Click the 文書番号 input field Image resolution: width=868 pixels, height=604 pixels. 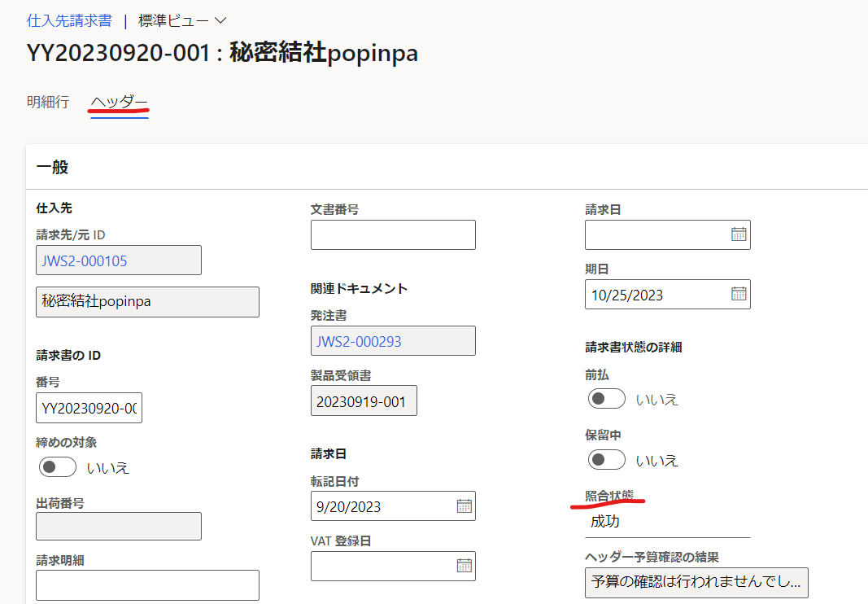tap(393, 235)
